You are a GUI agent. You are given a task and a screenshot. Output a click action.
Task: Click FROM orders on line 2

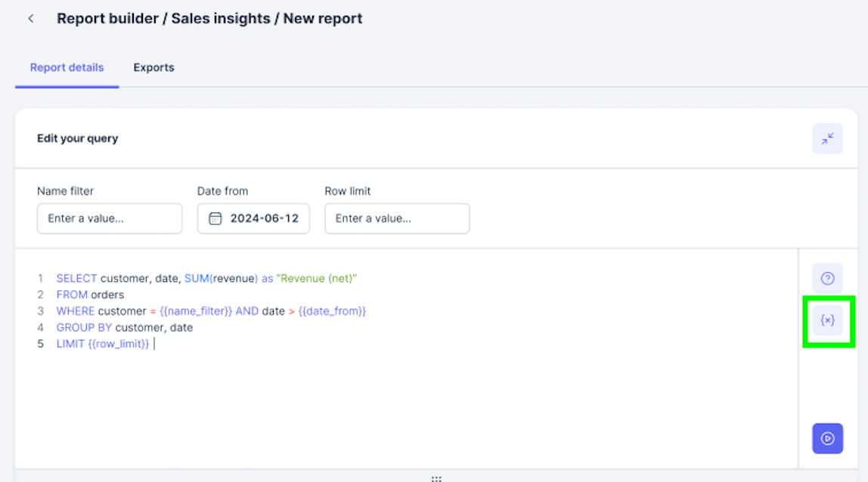pyautogui.click(x=89, y=295)
